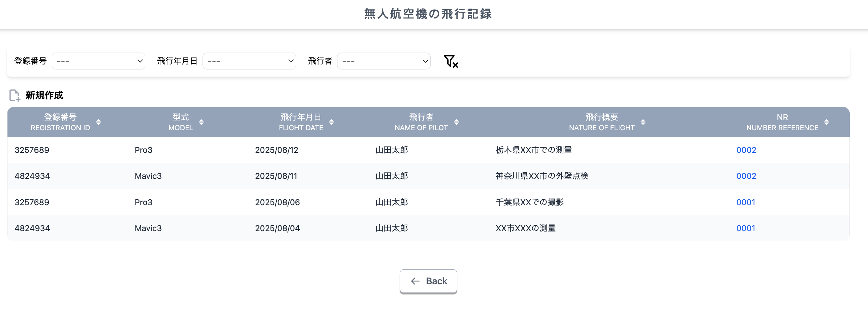The image size is (868, 322).
Task: Open link 0001 for the 2025/08/04 flight
Action: (x=745, y=228)
